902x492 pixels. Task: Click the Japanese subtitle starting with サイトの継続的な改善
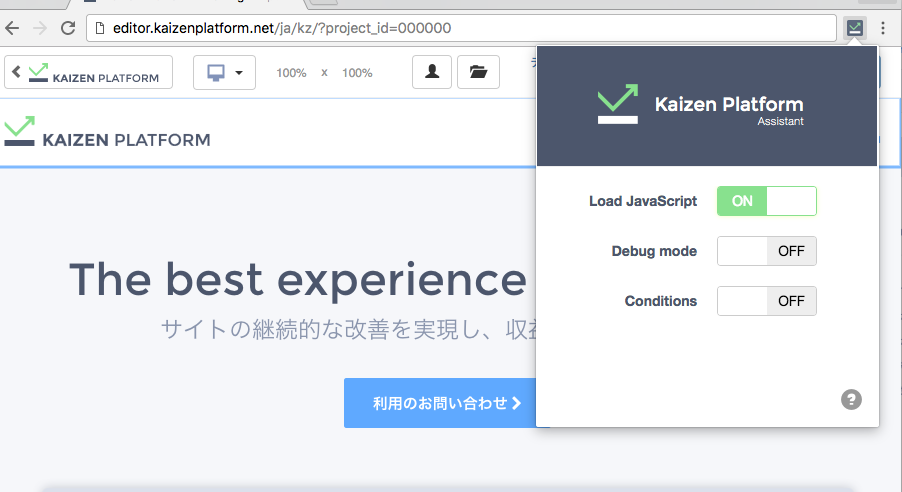[349, 330]
